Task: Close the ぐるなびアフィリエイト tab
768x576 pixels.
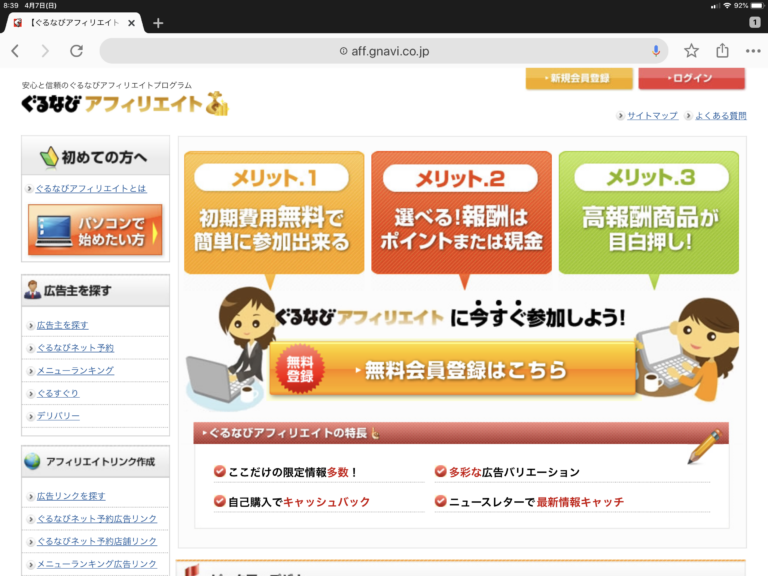Action: (x=131, y=23)
